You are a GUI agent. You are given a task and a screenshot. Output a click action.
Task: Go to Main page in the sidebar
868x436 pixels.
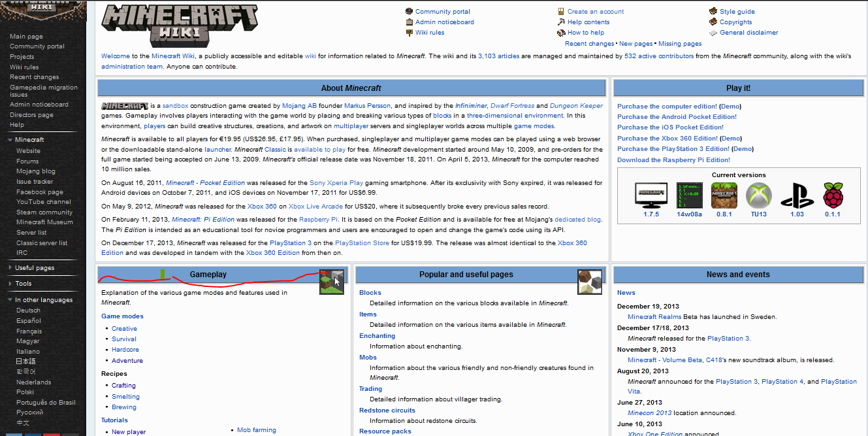click(26, 37)
